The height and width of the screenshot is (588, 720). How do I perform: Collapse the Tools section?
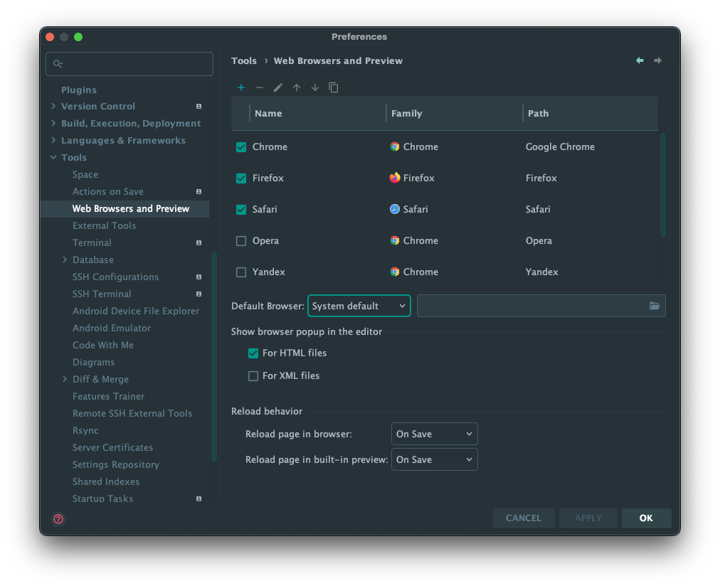(53, 157)
